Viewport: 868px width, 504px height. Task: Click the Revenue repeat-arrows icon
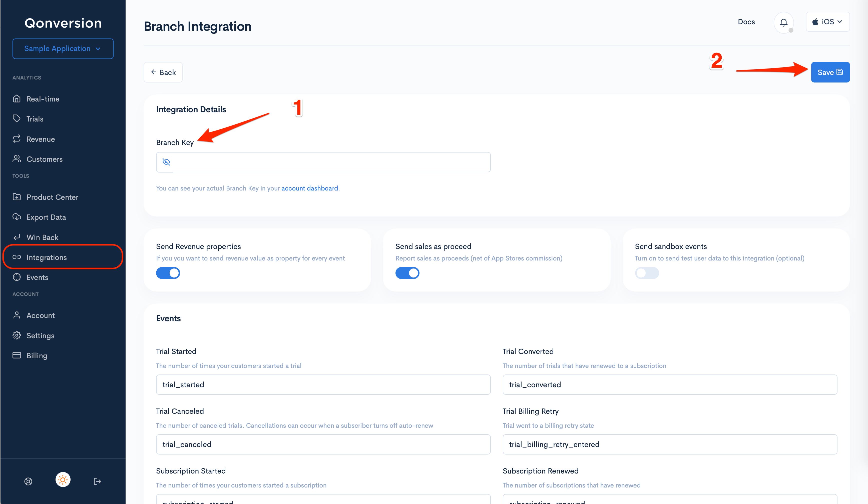pos(17,139)
